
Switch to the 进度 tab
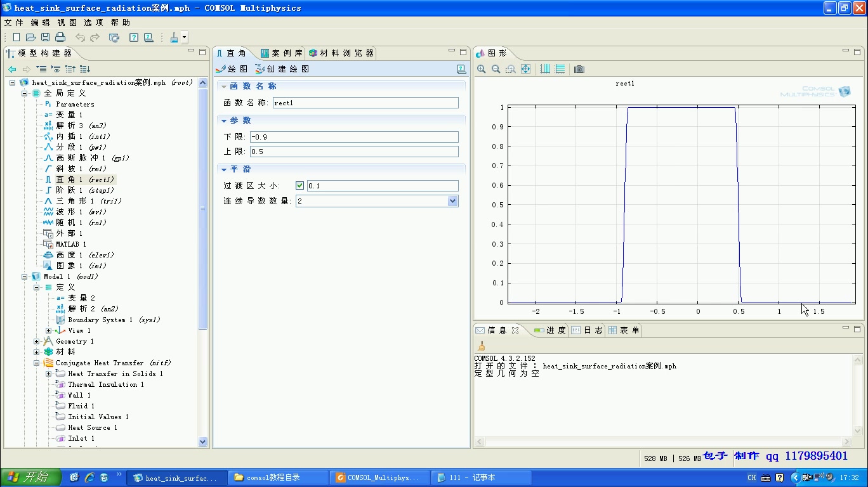(x=549, y=330)
